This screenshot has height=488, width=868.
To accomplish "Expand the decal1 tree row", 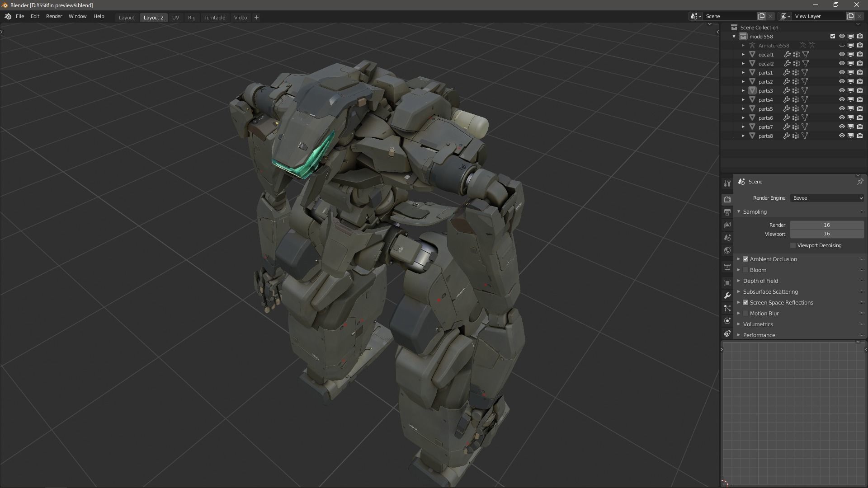I will pos(743,54).
